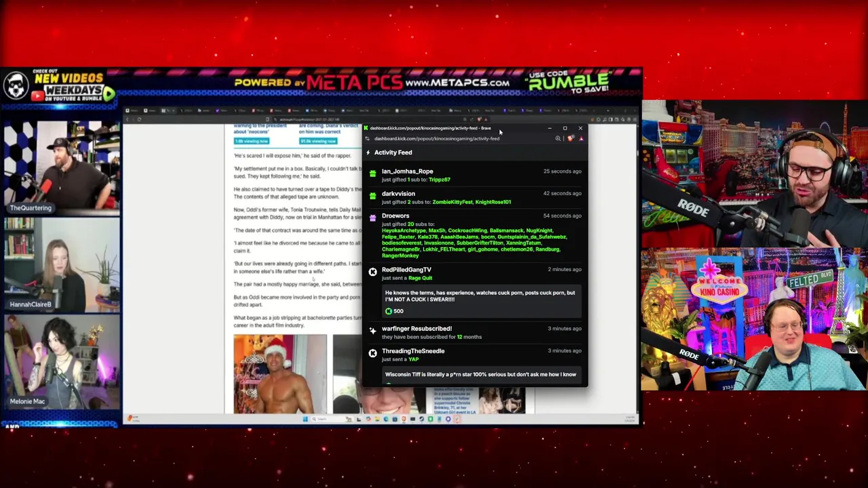The height and width of the screenshot is (488, 868).
Task: Open the Trippz67 gifted sub recipient
Action: (x=439, y=180)
